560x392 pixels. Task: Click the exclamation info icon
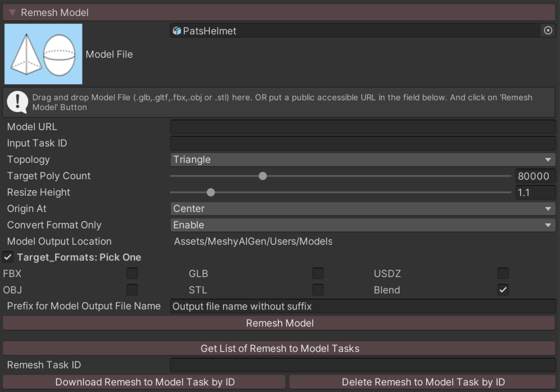point(18,102)
